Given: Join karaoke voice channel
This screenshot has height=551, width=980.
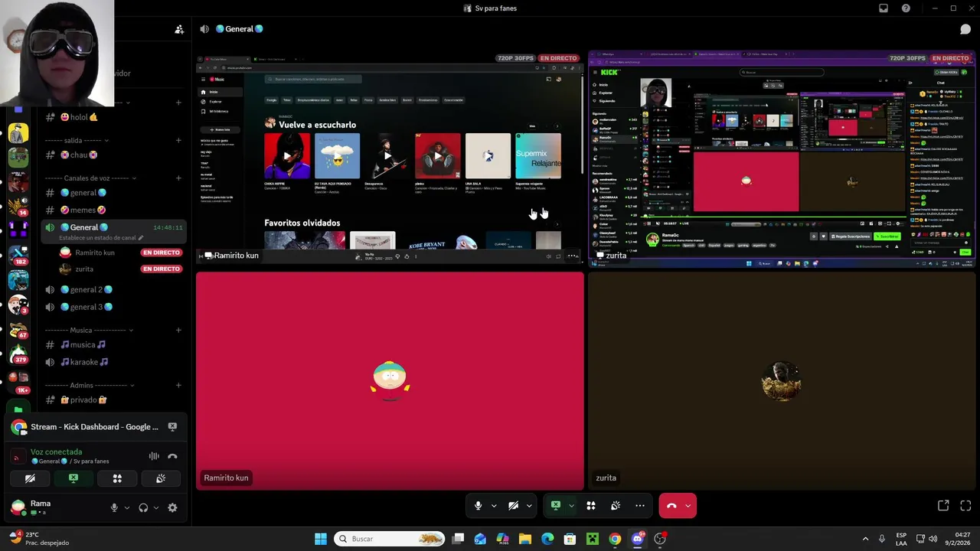Looking at the screenshot, I should [113, 362].
